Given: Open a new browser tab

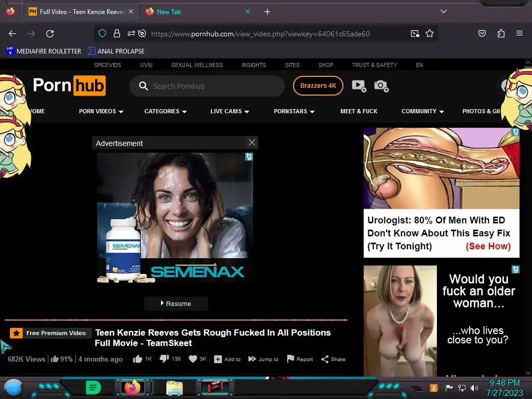Looking at the screenshot, I should (268, 12).
